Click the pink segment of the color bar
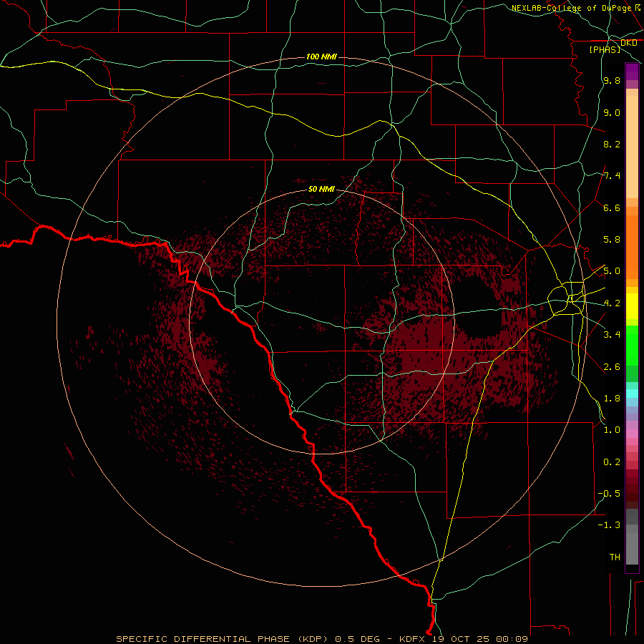Screen dimensions: 644x644 pyautogui.click(x=632, y=434)
